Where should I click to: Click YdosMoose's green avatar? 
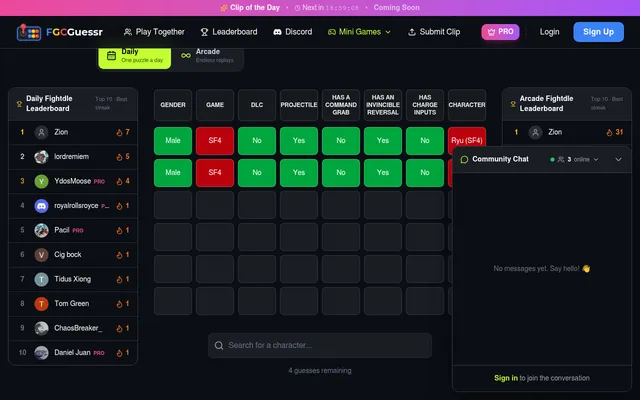41,181
